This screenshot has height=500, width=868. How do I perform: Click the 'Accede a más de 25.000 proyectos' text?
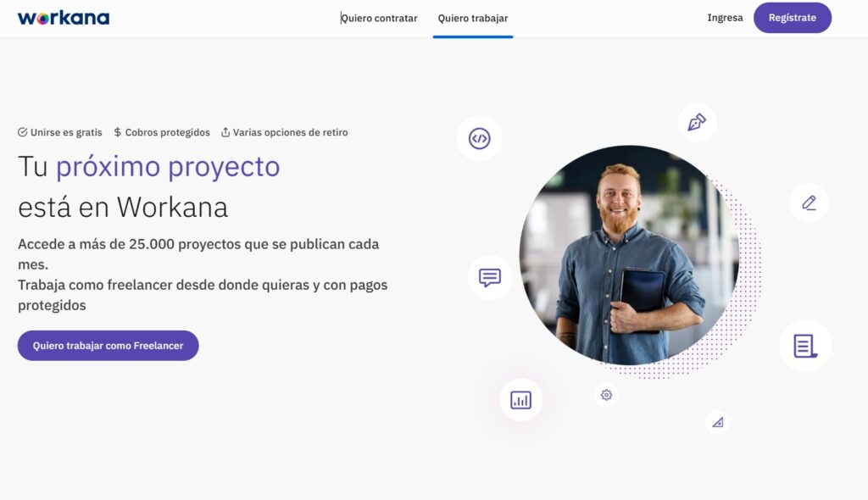point(131,244)
